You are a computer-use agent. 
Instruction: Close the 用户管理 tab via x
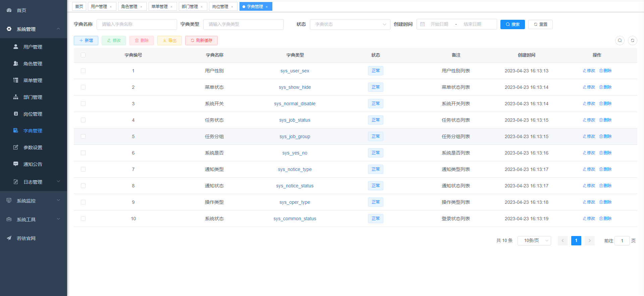click(111, 7)
